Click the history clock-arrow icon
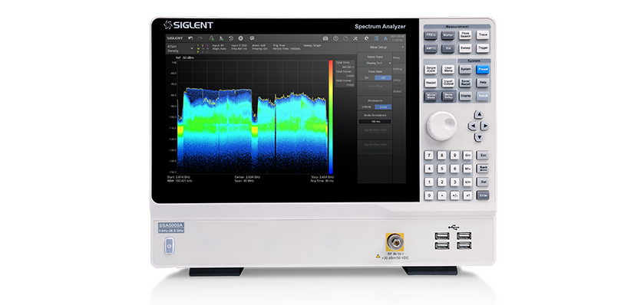 pyautogui.click(x=231, y=38)
